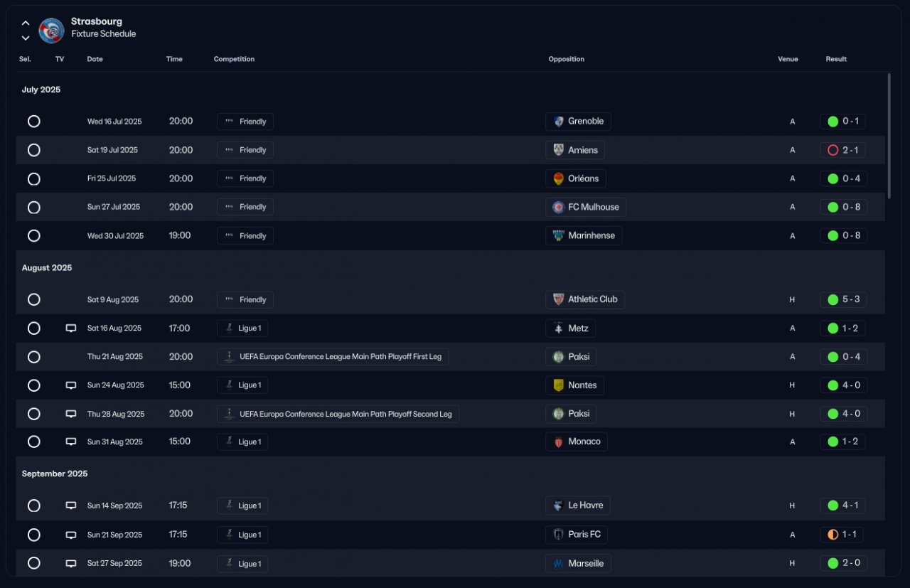
Task: Select the Amiens fixture radio button
Action: [33, 150]
